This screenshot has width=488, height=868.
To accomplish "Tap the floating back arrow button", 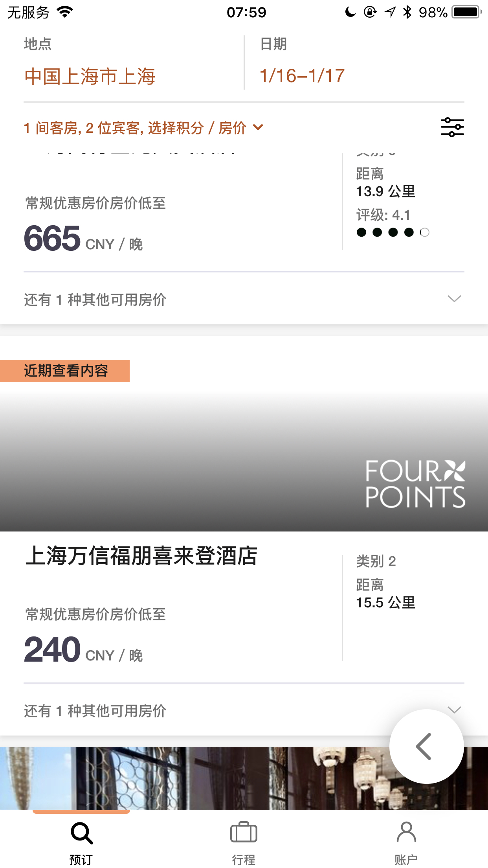I will point(427,746).
